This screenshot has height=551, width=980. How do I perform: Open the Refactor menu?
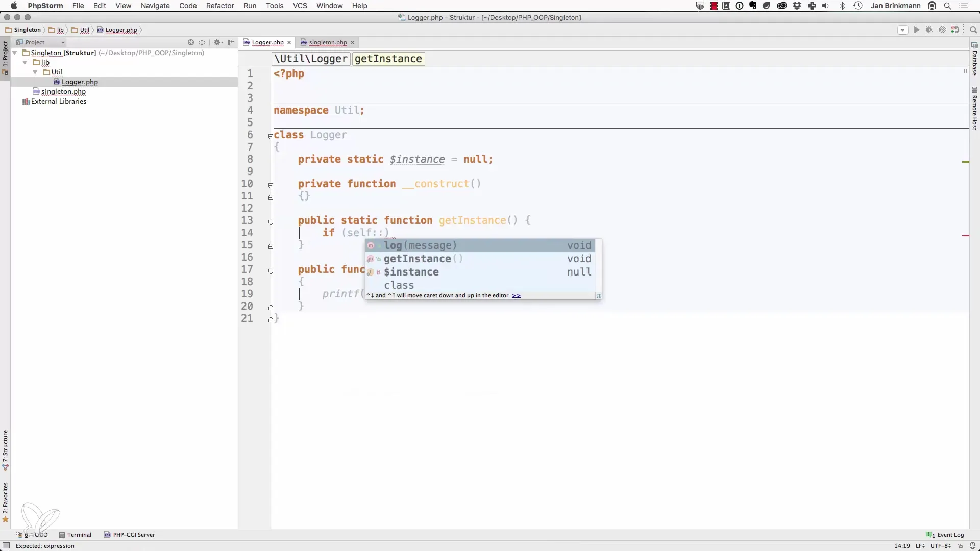220,6
